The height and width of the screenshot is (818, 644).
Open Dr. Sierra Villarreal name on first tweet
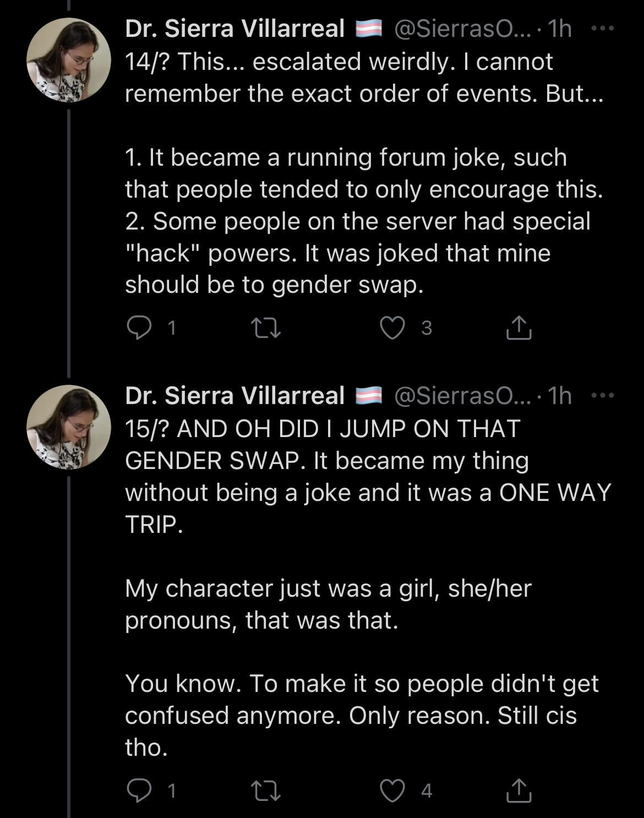[234, 29]
